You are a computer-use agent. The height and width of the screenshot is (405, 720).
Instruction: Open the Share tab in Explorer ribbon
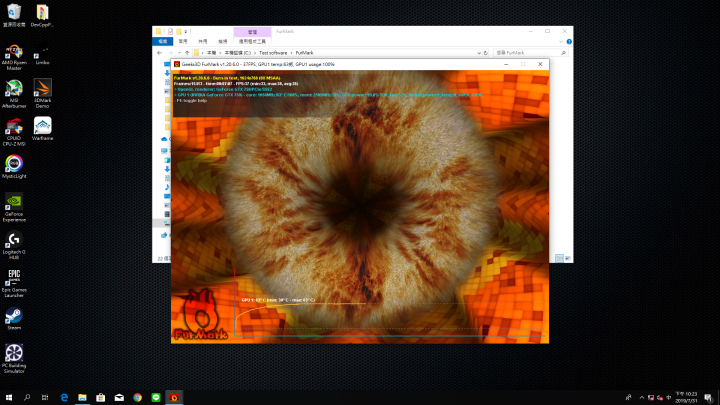202,41
